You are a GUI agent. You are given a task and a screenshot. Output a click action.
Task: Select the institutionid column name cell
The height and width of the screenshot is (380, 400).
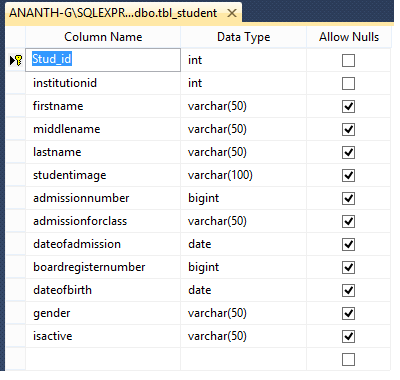pos(103,83)
